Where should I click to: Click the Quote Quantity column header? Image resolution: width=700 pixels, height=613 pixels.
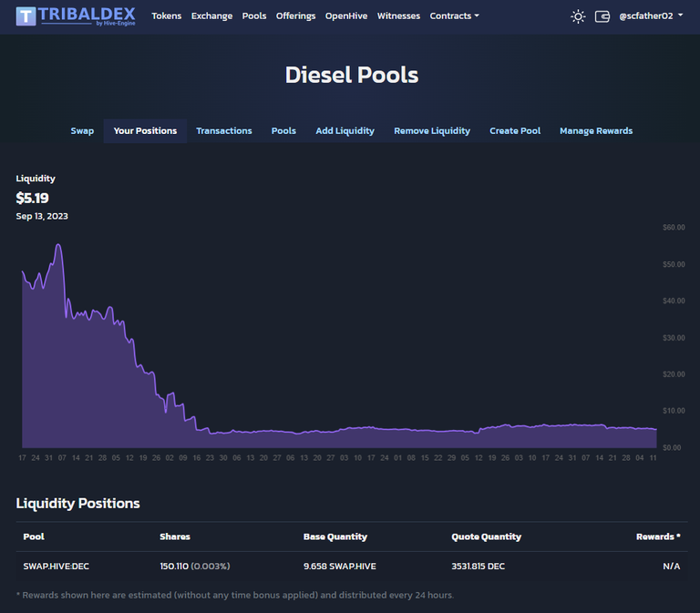pos(486,536)
